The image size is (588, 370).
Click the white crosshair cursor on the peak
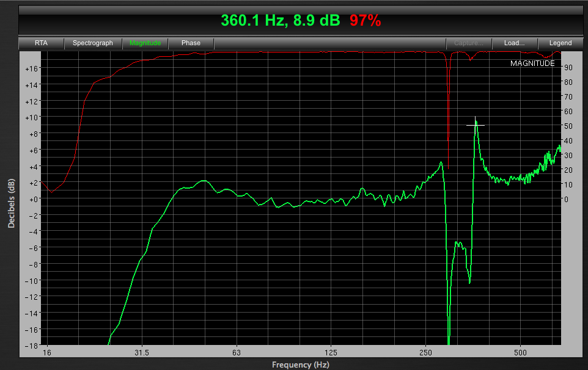(476, 125)
